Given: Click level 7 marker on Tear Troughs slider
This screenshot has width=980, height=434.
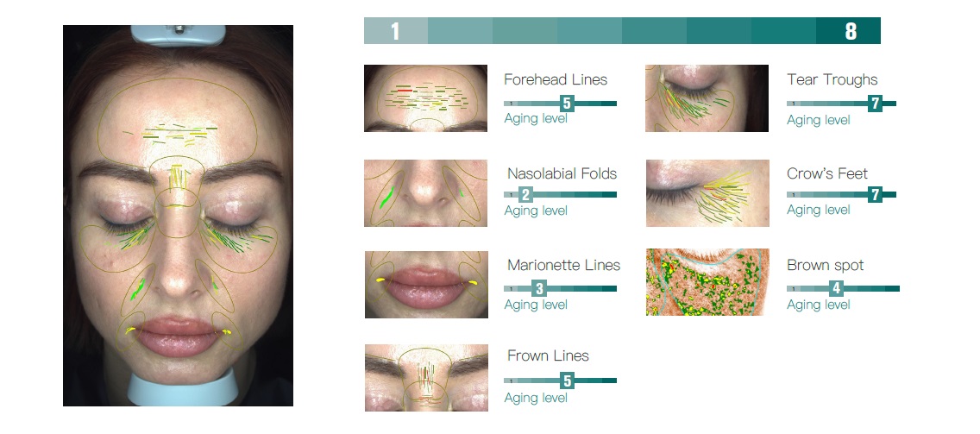Looking at the screenshot, I should 875,104.
